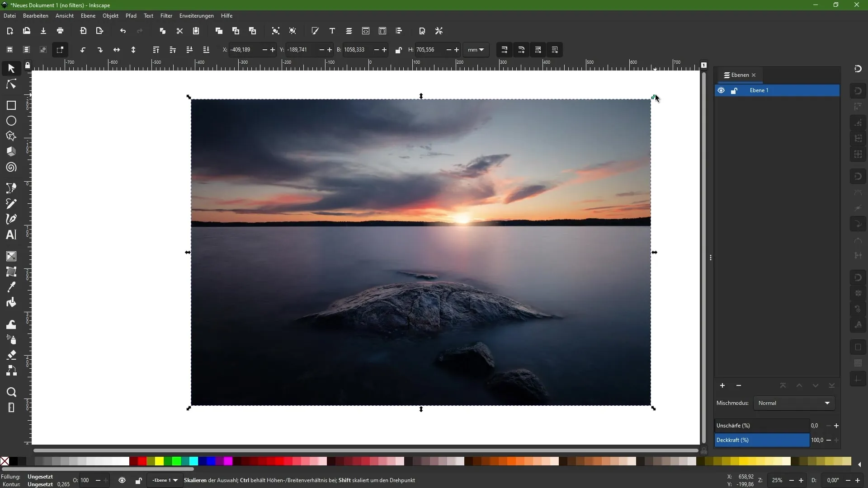Increase the zoom percentage
This screenshot has width=868, height=488.
tap(801, 480)
